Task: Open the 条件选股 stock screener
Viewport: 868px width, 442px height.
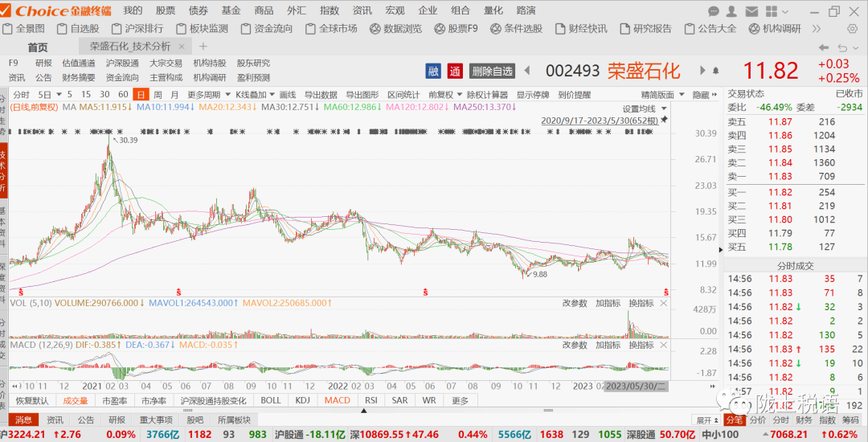Action: [x=517, y=29]
